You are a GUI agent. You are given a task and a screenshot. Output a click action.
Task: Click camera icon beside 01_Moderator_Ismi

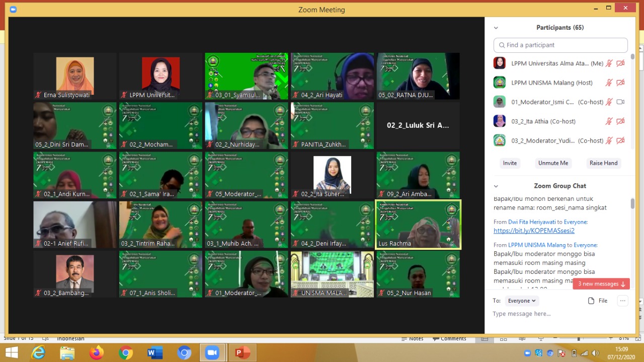(620, 102)
